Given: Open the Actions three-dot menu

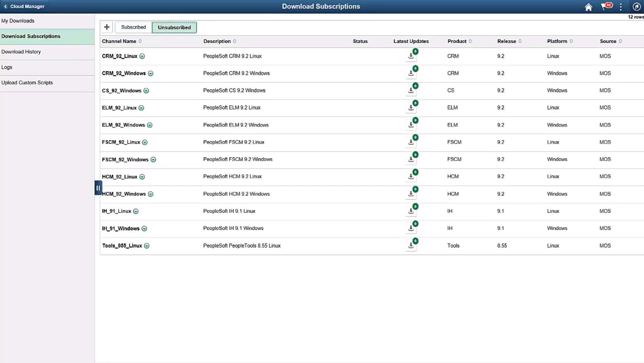Looking at the screenshot, I should point(621,6).
